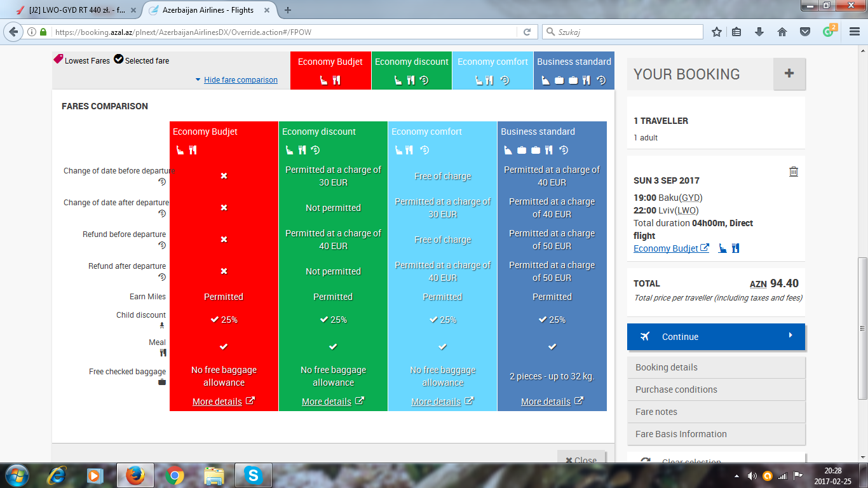Open the Firefox hamburger menu

click(855, 32)
